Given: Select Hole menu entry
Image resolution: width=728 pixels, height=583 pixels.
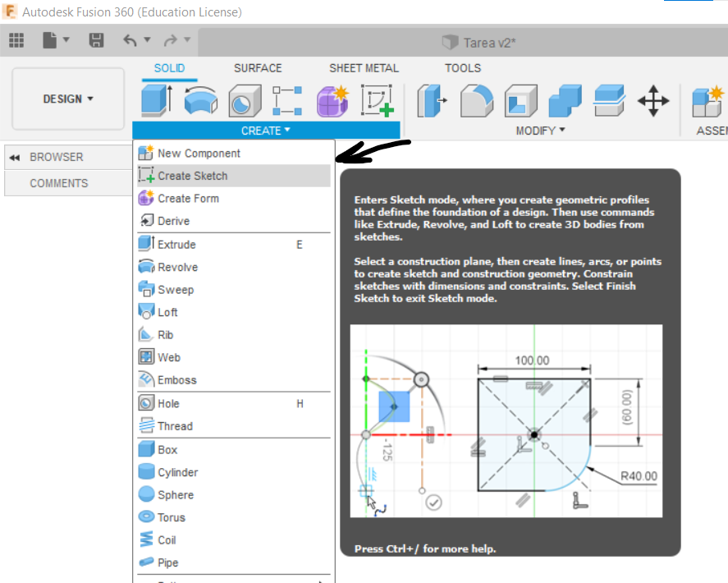Looking at the screenshot, I should 234,404.
